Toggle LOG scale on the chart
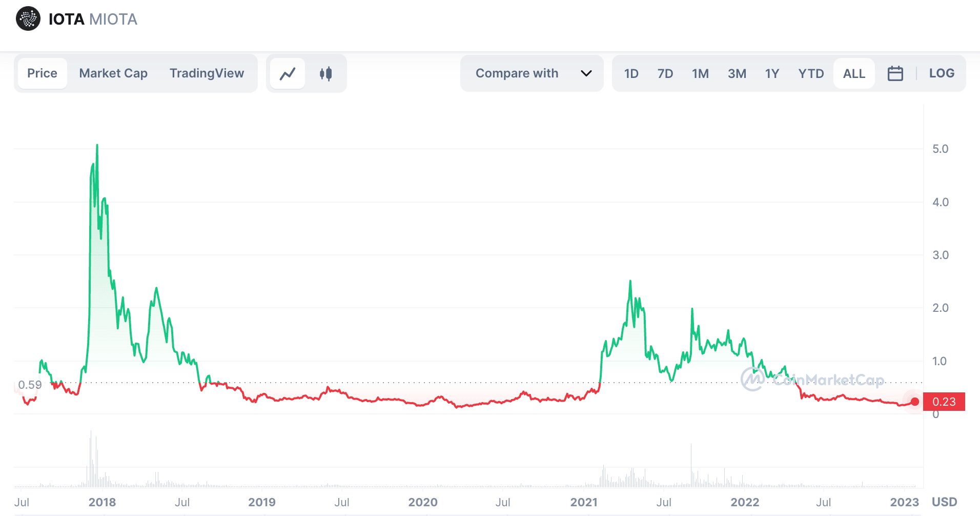The height and width of the screenshot is (516, 980). 942,73
